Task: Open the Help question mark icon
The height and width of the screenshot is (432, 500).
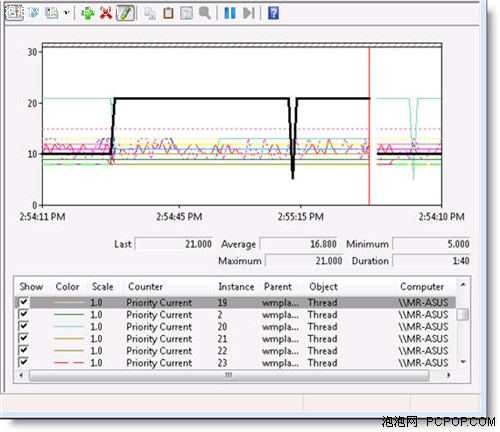Action: click(x=273, y=13)
